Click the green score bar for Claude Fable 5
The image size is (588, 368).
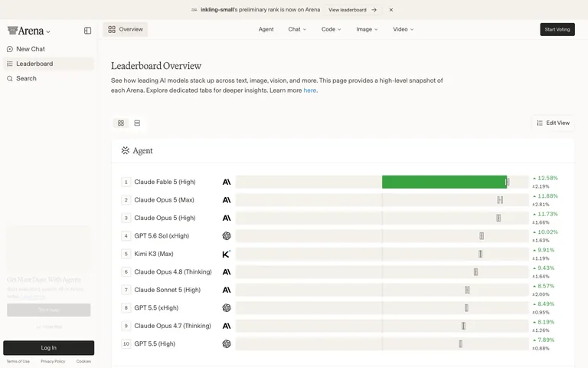coord(444,182)
